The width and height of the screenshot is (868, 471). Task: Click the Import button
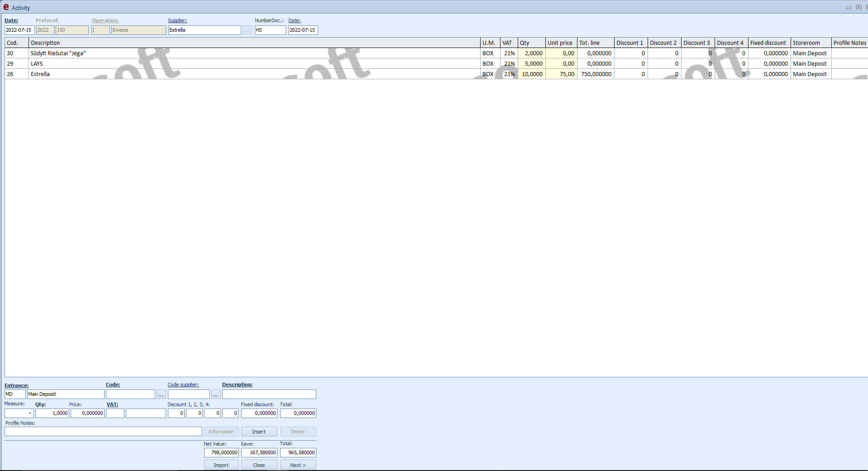(x=221, y=465)
